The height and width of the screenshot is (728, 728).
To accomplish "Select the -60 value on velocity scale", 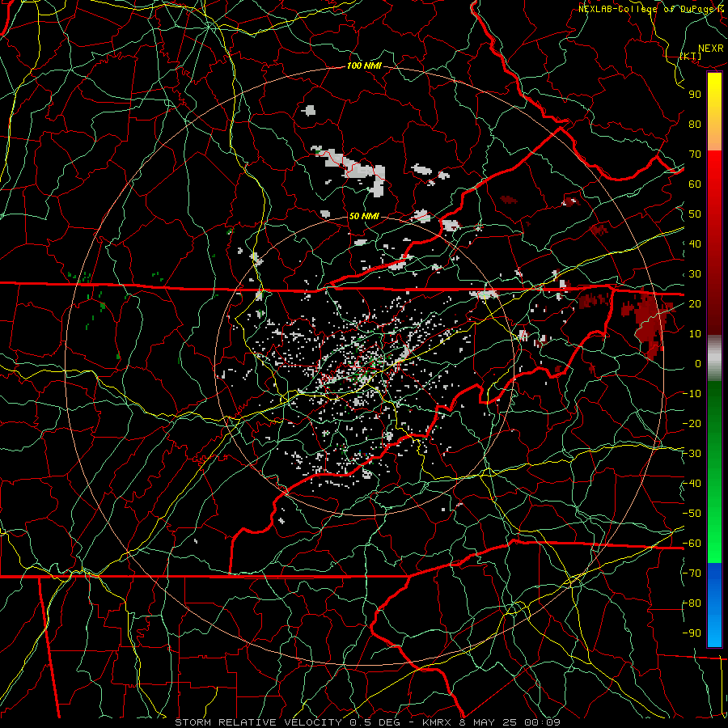I will coord(692,544).
